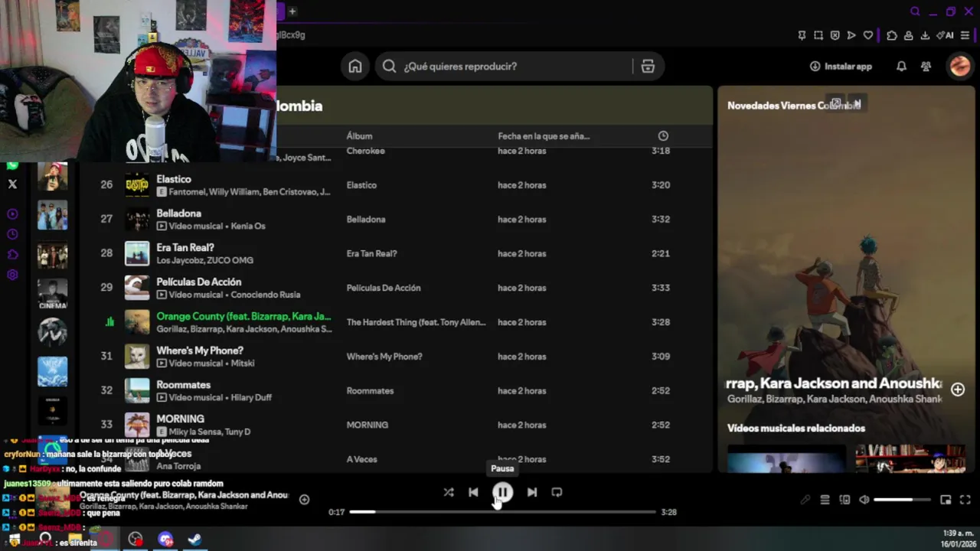Screen dimensions: 980x551
Task: Open browser account icon
Action: pos(908,35)
